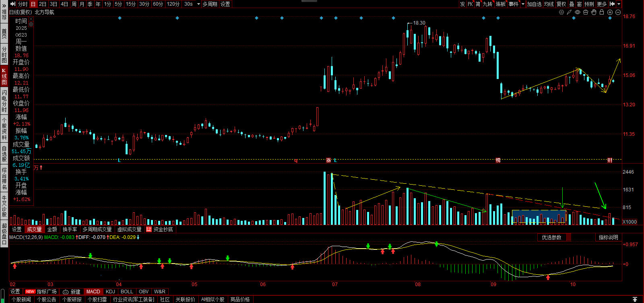Image resolution: width=644 pixels, height=303 pixels.
Task: Click the 涨 marker on the timeline
Action: [x=328, y=160]
